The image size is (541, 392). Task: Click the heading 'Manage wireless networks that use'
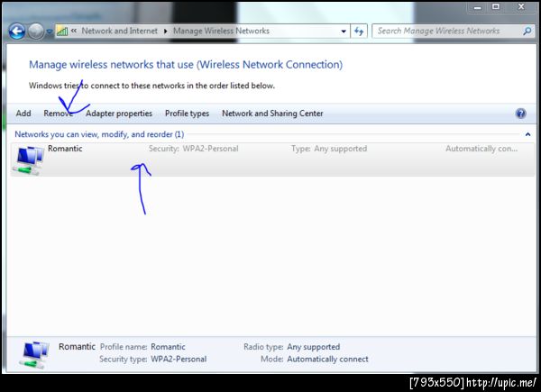[186, 65]
